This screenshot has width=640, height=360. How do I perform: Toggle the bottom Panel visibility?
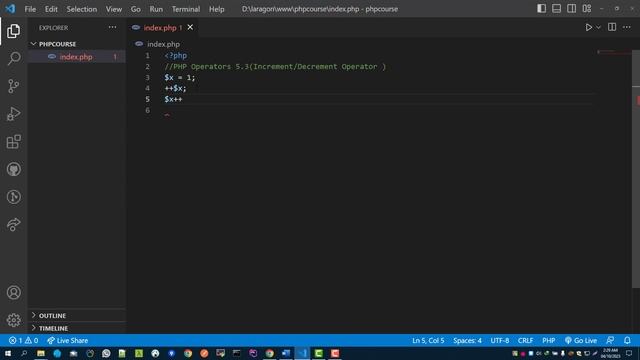[556, 9]
